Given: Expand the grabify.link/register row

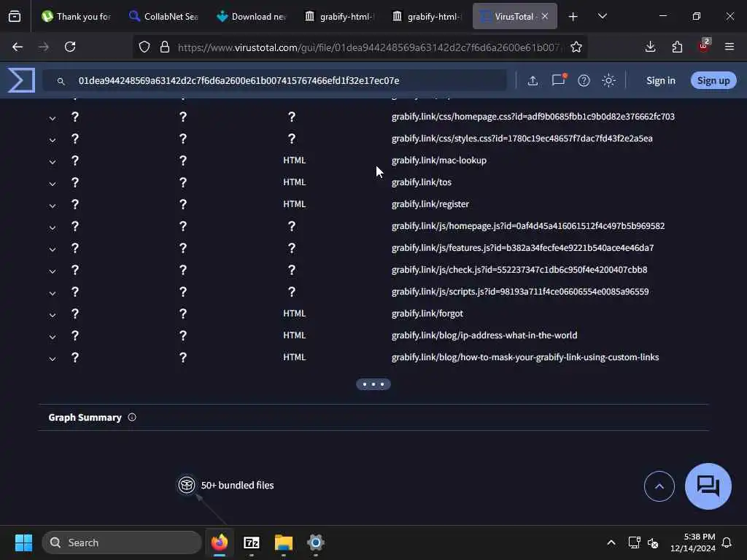Looking at the screenshot, I should [x=53, y=205].
